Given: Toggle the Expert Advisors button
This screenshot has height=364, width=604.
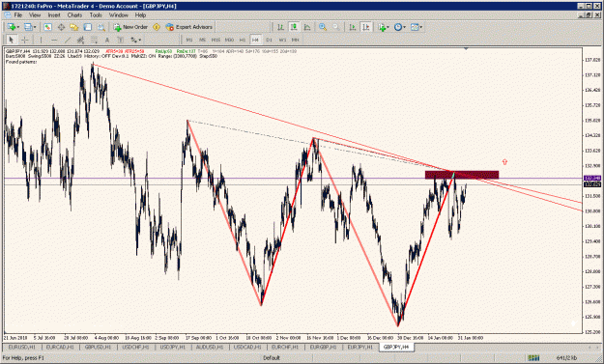Looking at the screenshot, I should (189, 27).
